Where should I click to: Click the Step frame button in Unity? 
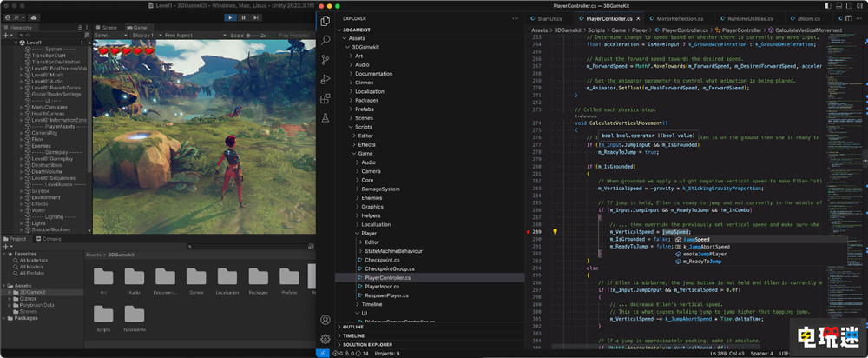pyautogui.click(x=254, y=17)
